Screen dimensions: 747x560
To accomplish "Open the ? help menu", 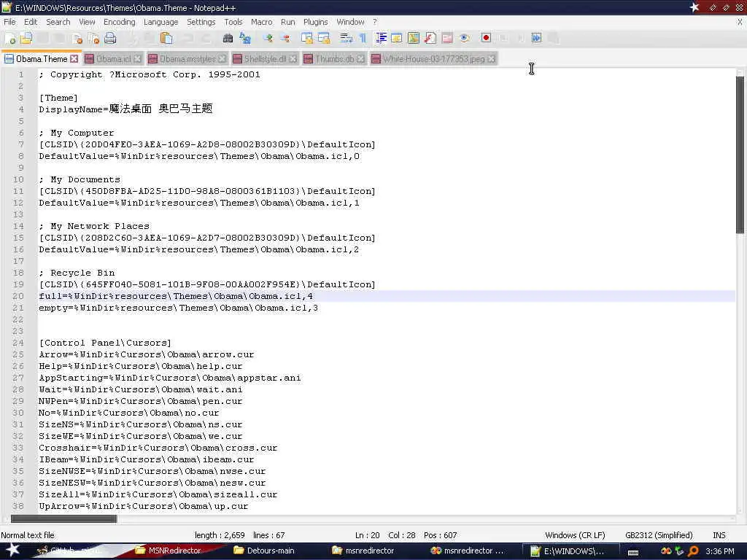I will [x=375, y=22].
